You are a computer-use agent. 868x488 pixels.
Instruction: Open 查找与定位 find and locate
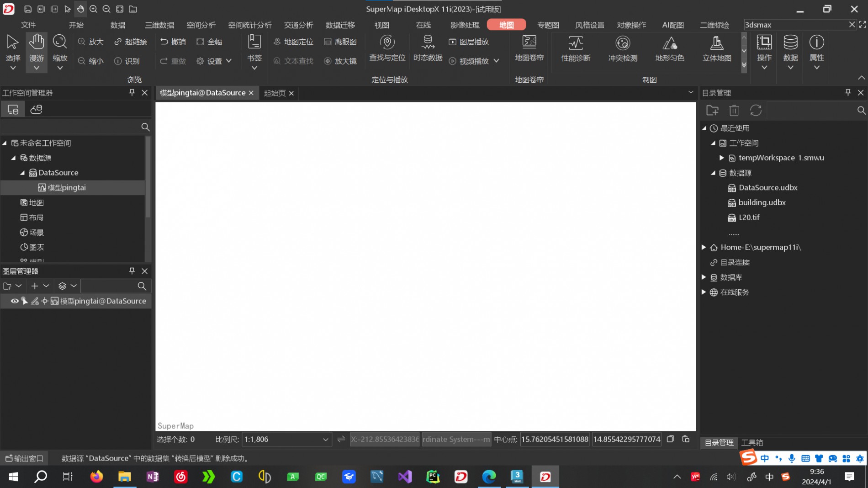point(387,48)
